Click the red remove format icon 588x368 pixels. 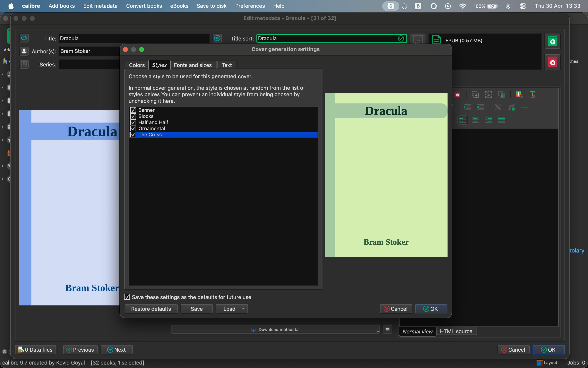coord(552,62)
